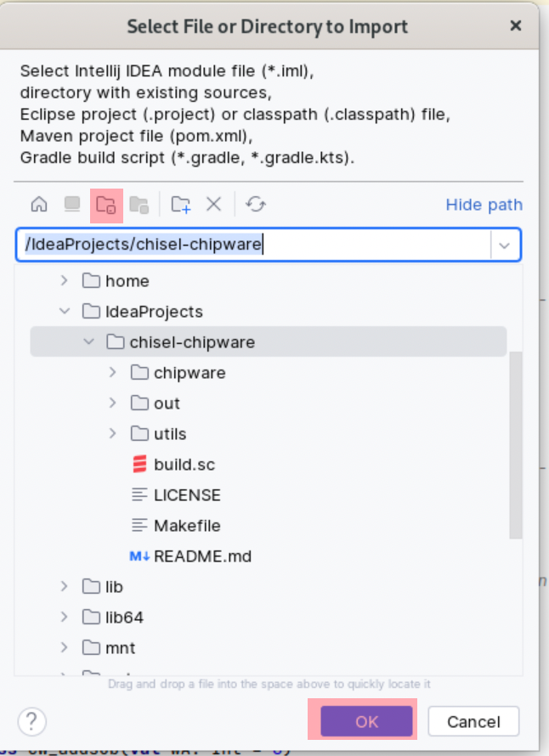This screenshot has height=756, width=549.
Task: Close the import dialog
Action: (x=516, y=25)
